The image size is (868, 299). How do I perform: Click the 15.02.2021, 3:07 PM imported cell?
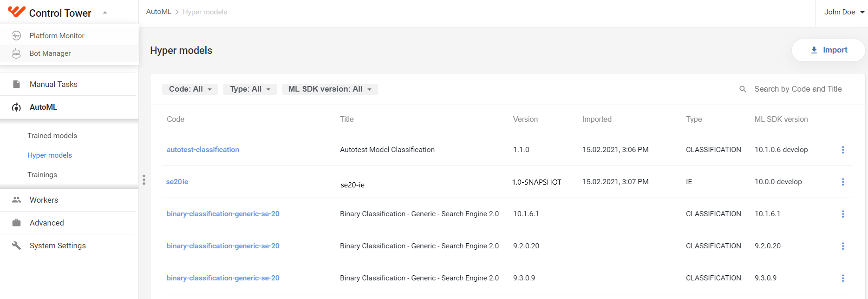(x=615, y=182)
